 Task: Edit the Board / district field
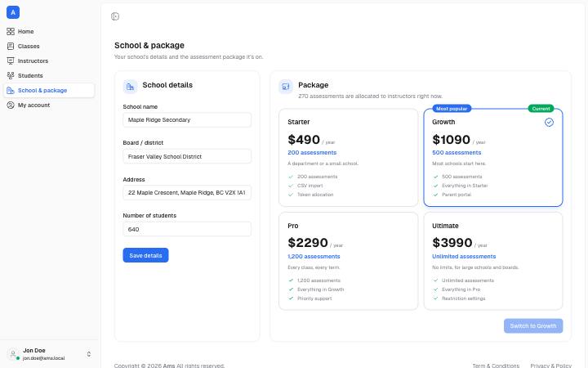(x=187, y=156)
